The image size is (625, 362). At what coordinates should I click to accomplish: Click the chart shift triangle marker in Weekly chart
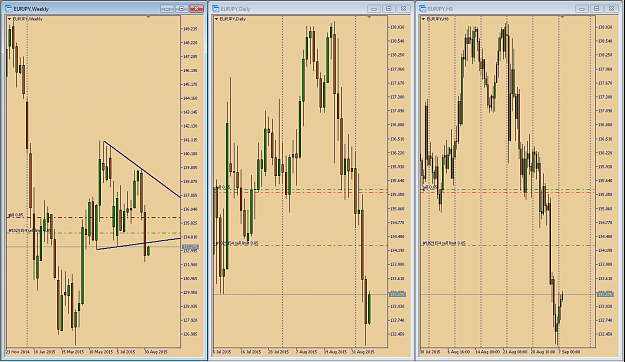click(x=148, y=17)
